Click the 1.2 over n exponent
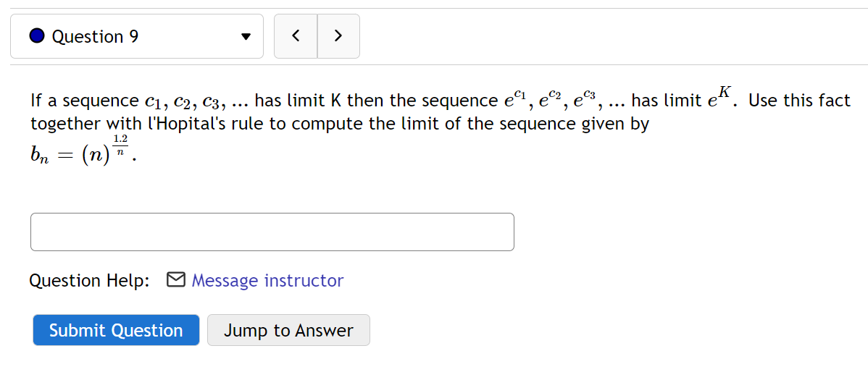The width and height of the screenshot is (868, 372). pyautogui.click(x=121, y=144)
